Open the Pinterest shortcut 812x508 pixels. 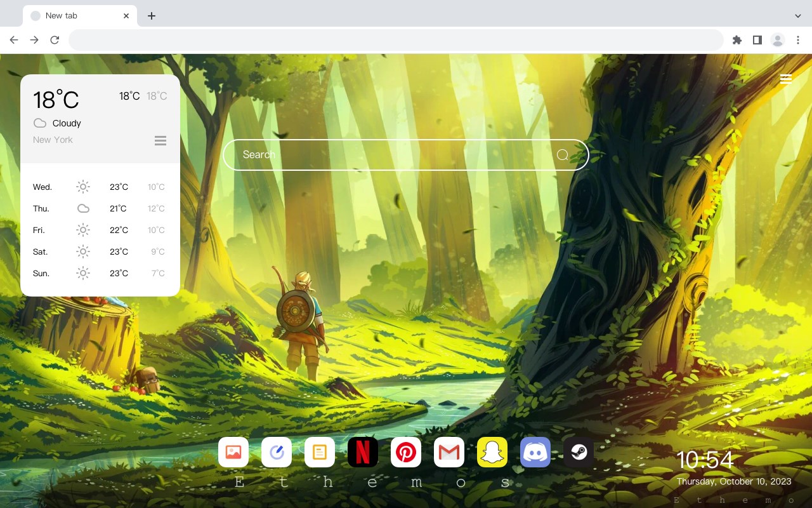coord(406,452)
